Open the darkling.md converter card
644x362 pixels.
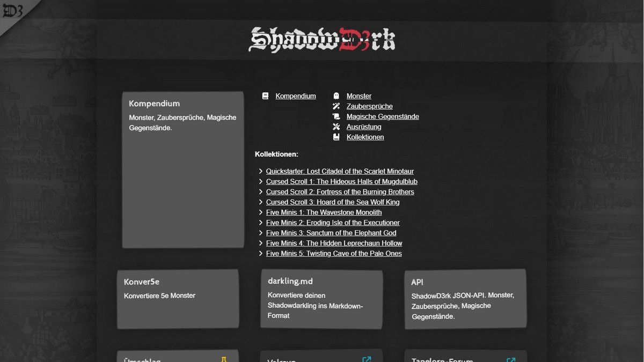click(x=321, y=299)
